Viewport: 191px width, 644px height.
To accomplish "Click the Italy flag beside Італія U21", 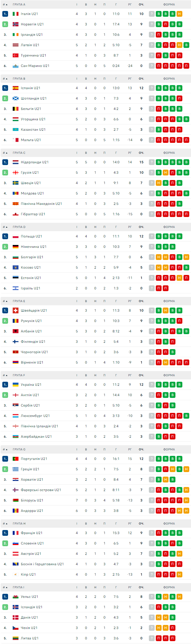I will 16,14.
